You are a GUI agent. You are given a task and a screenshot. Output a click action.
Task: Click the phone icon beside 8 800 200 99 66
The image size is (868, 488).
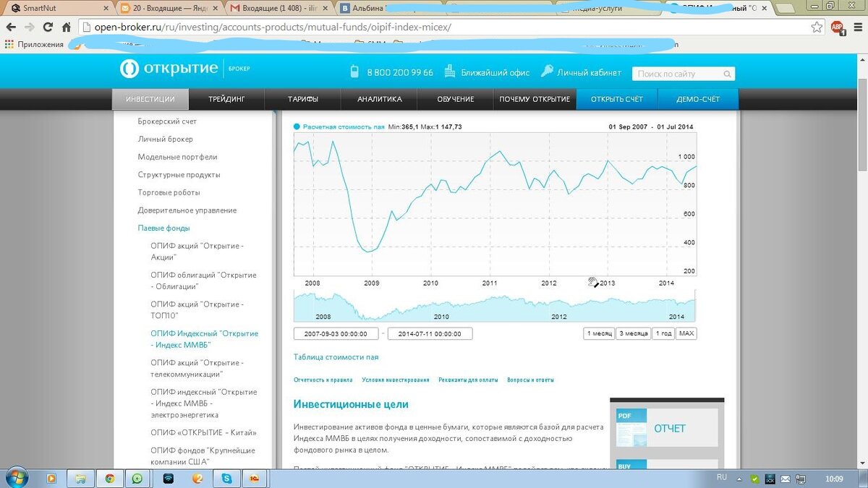pos(354,72)
